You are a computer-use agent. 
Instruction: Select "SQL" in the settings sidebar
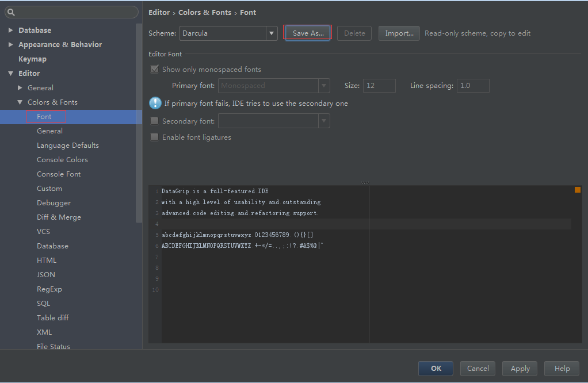45,303
